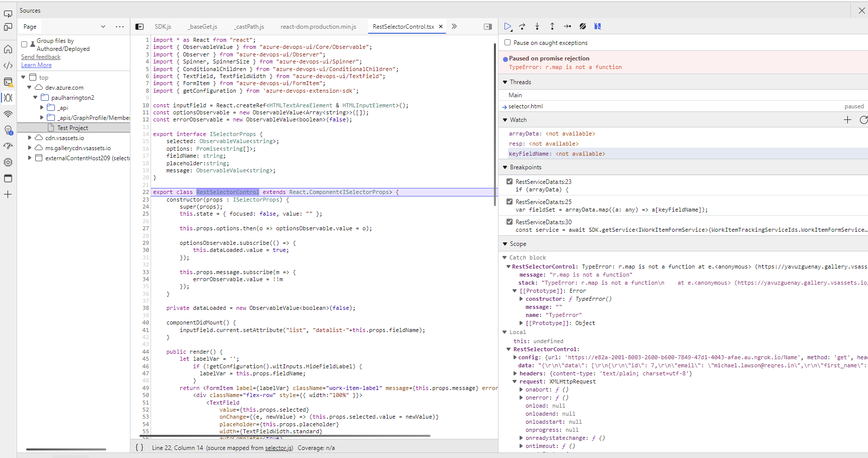Open the react-dom.production.min.js tab
Image resolution: width=868 pixels, height=458 pixels.
(x=318, y=27)
